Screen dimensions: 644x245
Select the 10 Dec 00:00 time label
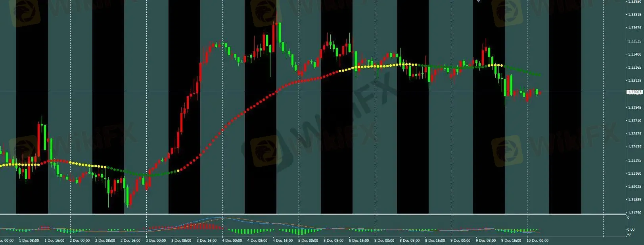[537, 241]
